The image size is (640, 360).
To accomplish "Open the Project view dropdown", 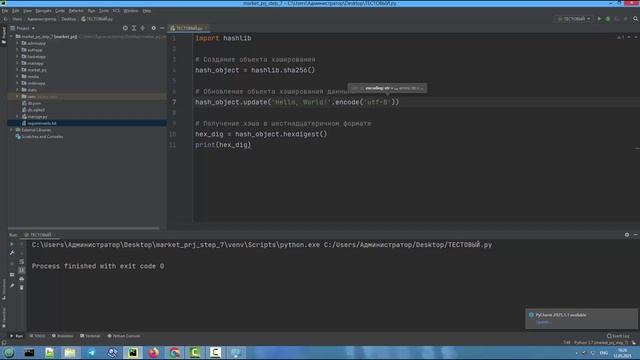I will click(x=22, y=28).
